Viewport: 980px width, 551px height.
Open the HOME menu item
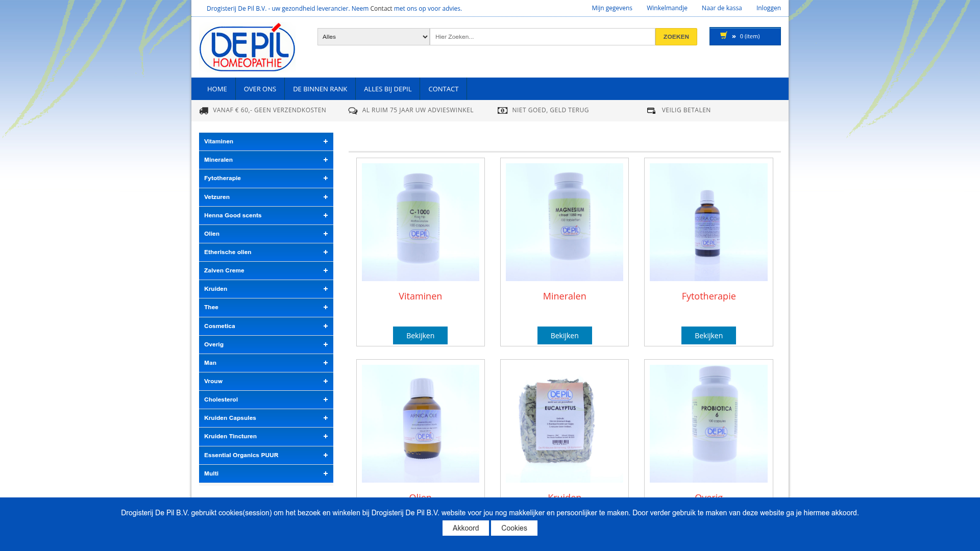click(x=217, y=89)
